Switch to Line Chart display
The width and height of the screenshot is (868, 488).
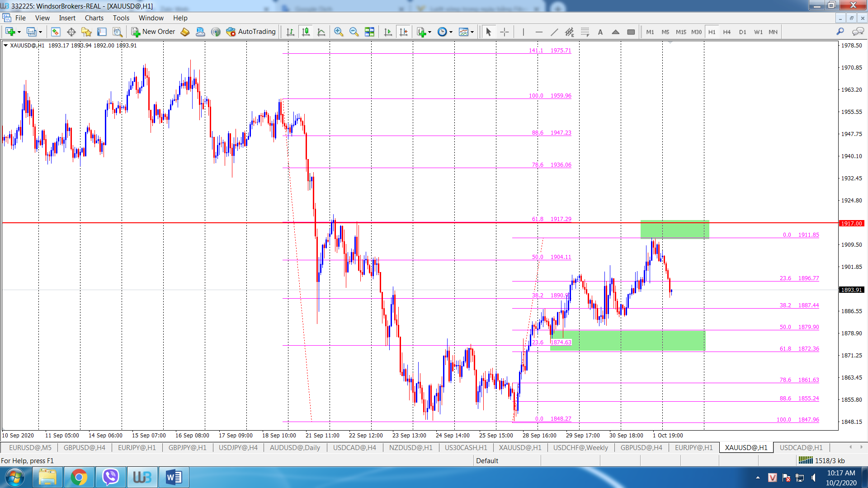click(321, 32)
